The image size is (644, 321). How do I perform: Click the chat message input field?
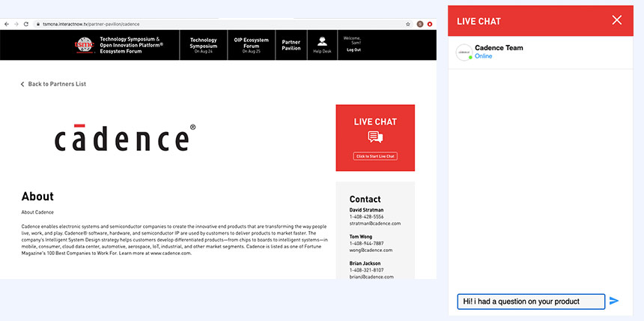pyautogui.click(x=531, y=301)
